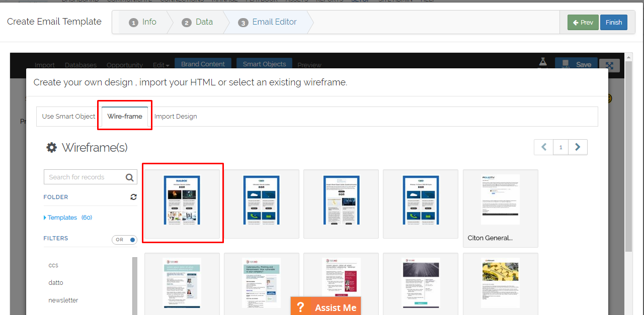This screenshot has width=644, height=315.
Task: Open the Import menu item
Action: pos(45,65)
